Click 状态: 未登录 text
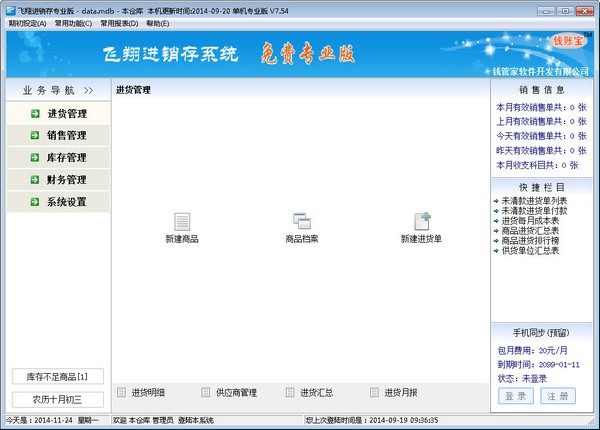This screenshot has width=600, height=430. [x=522, y=379]
